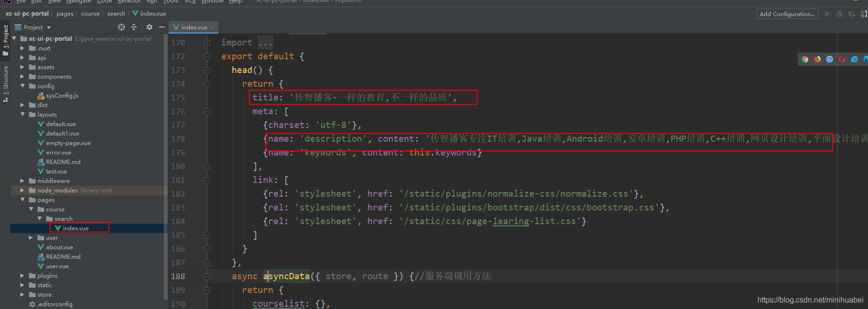Screen dimensions: 868x309
Task: Collapse the asyncData fold at line 188
Action: coord(207,276)
